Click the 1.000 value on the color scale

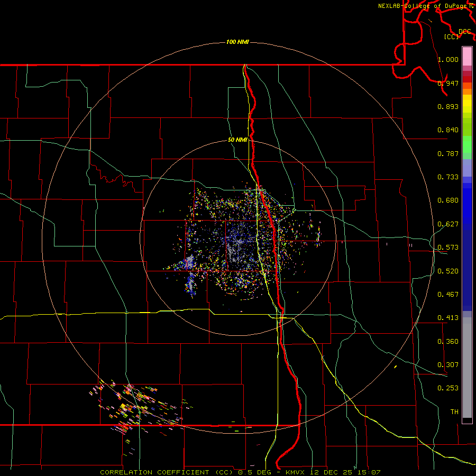[x=448, y=59]
